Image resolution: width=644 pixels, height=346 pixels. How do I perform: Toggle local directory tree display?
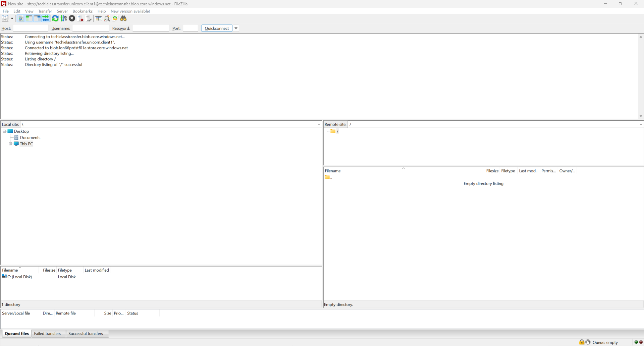click(29, 18)
